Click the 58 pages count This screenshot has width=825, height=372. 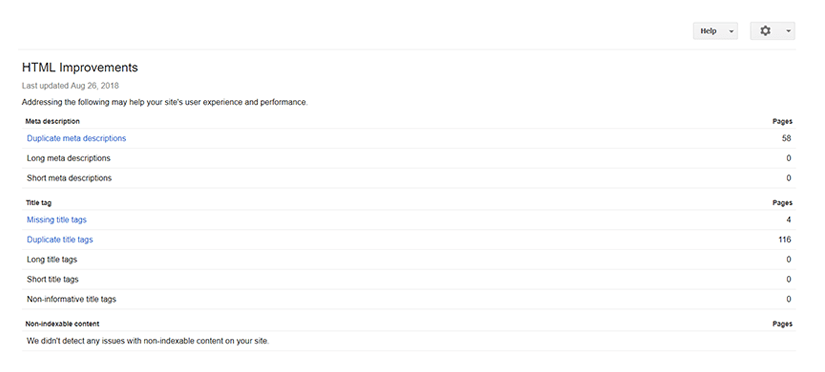point(787,138)
